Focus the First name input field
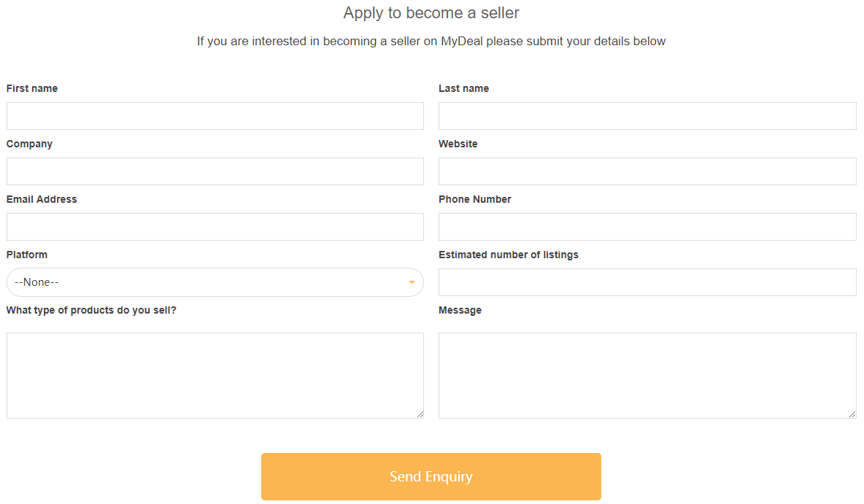Image resolution: width=864 pixels, height=504 pixels. (x=215, y=116)
